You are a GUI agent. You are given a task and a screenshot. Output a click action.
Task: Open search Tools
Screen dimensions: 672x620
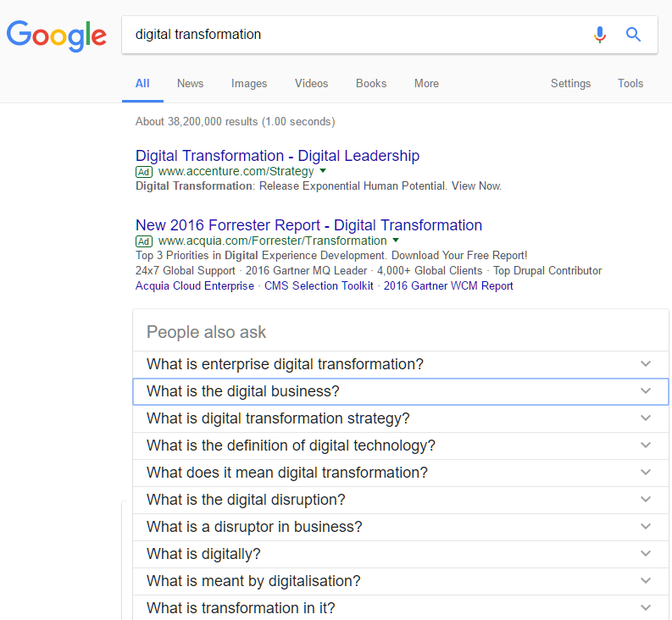630,84
